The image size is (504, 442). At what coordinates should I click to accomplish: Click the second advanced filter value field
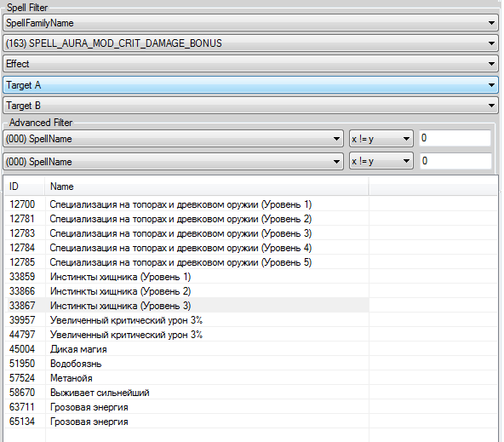(455, 161)
